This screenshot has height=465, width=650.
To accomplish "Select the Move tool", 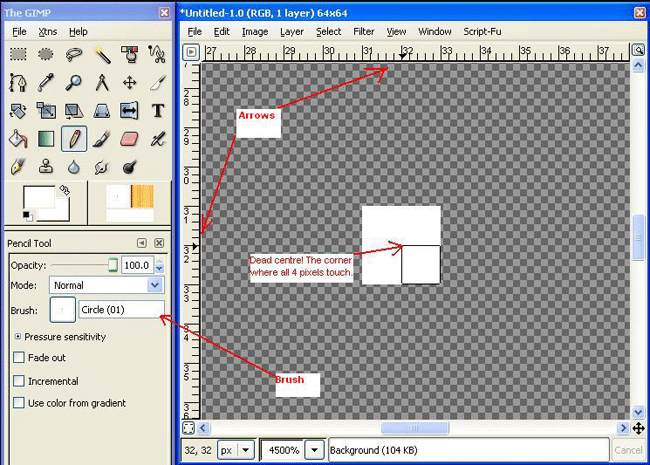I will pos(129,82).
